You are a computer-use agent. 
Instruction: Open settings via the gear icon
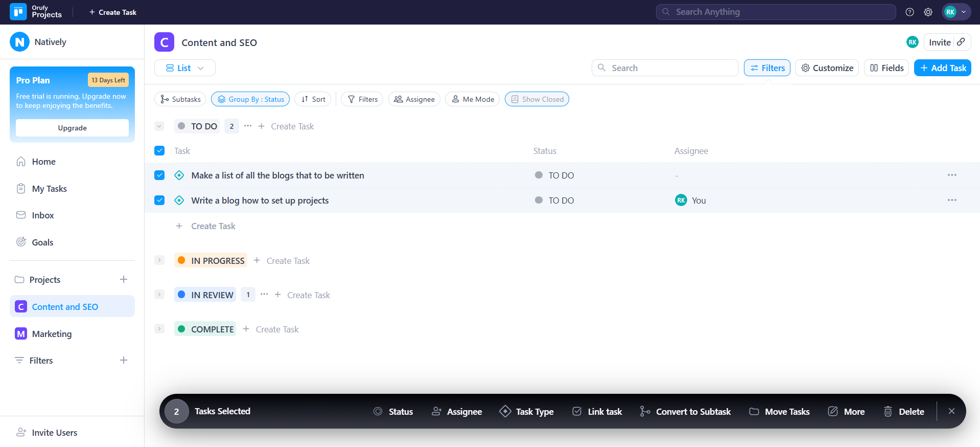click(928, 12)
